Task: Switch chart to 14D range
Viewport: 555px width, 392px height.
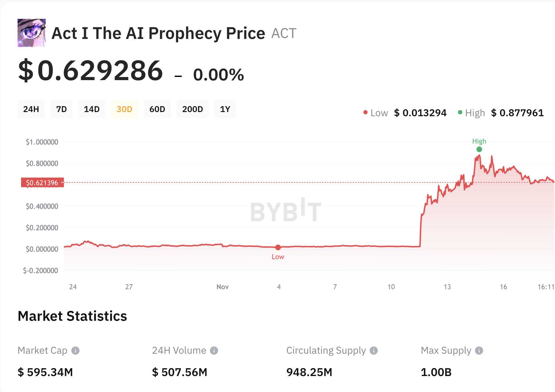Action: [x=92, y=109]
